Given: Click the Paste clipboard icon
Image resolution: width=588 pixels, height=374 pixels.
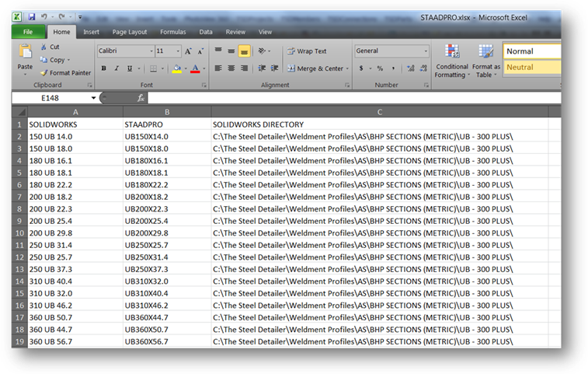Looking at the screenshot, I should point(25,51).
